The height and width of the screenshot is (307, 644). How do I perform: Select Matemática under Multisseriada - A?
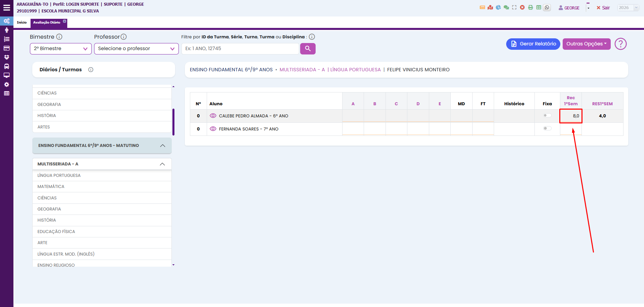(51, 187)
